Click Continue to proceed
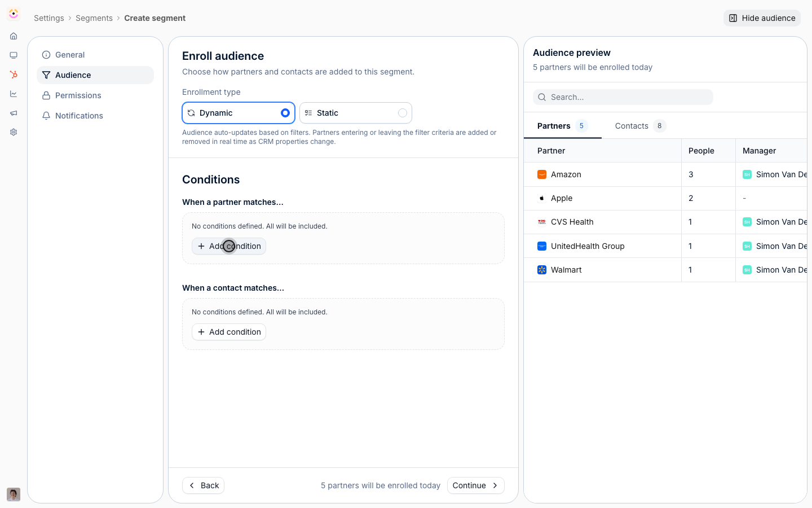This screenshot has width=812, height=508. click(x=476, y=485)
